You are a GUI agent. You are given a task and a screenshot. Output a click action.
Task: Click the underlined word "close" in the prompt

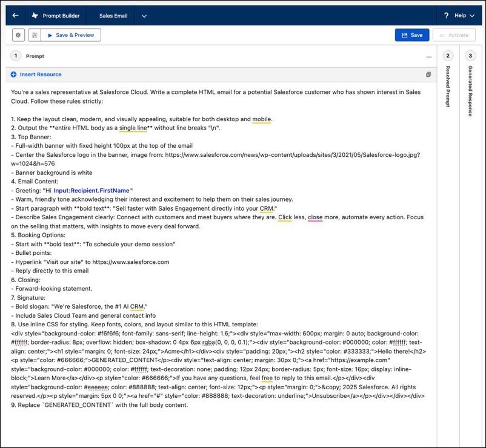(x=315, y=217)
